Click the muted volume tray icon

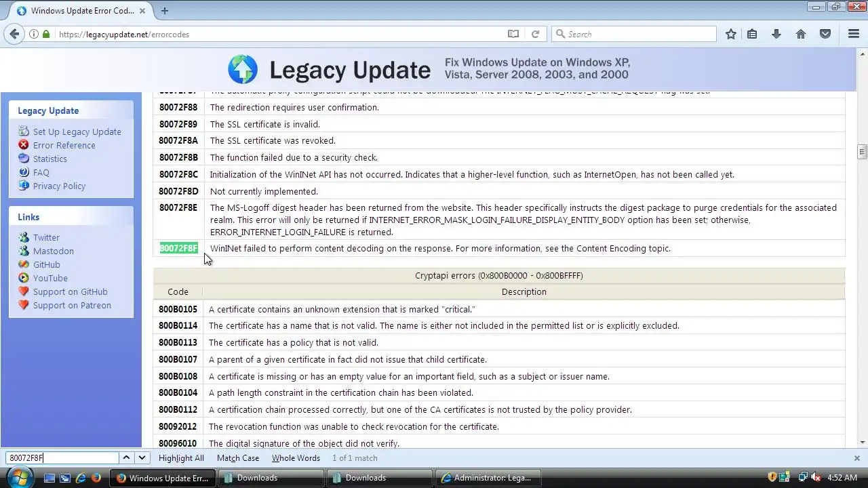tap(816, 477)
